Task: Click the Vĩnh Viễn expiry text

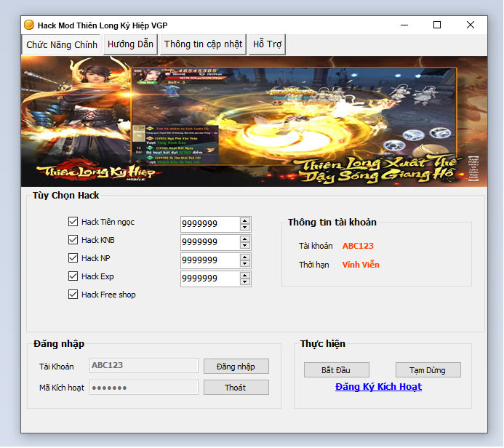Action: (361, 265)
